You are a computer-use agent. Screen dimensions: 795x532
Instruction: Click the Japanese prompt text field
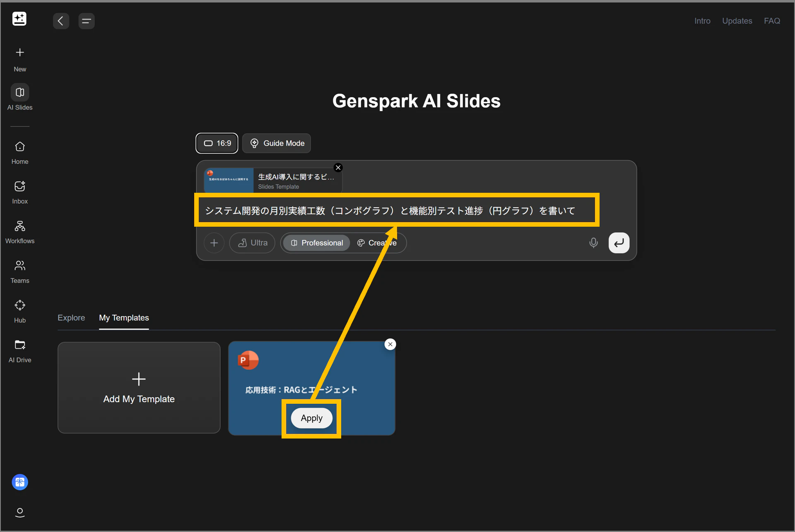tap(389, 211)
